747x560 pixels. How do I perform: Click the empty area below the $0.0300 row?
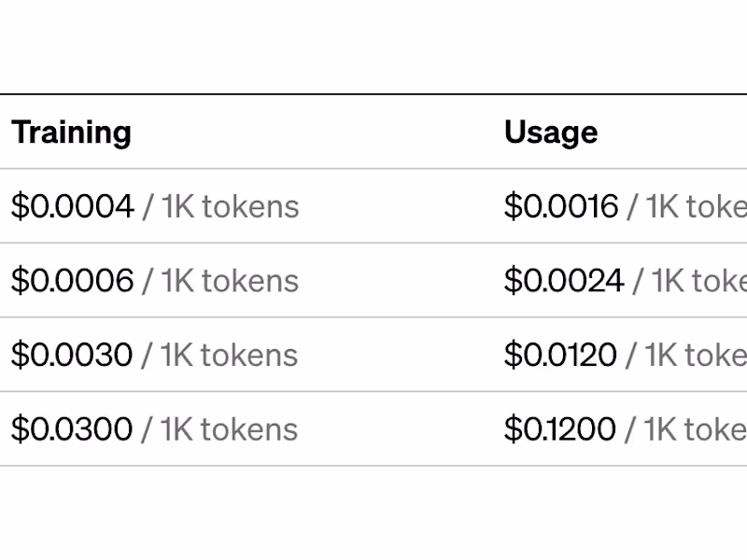click(373, 513)
